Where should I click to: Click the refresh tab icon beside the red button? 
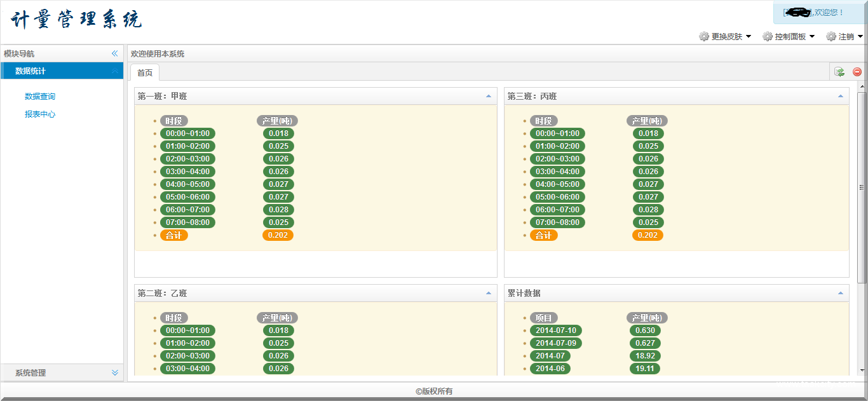coord(839,72)
